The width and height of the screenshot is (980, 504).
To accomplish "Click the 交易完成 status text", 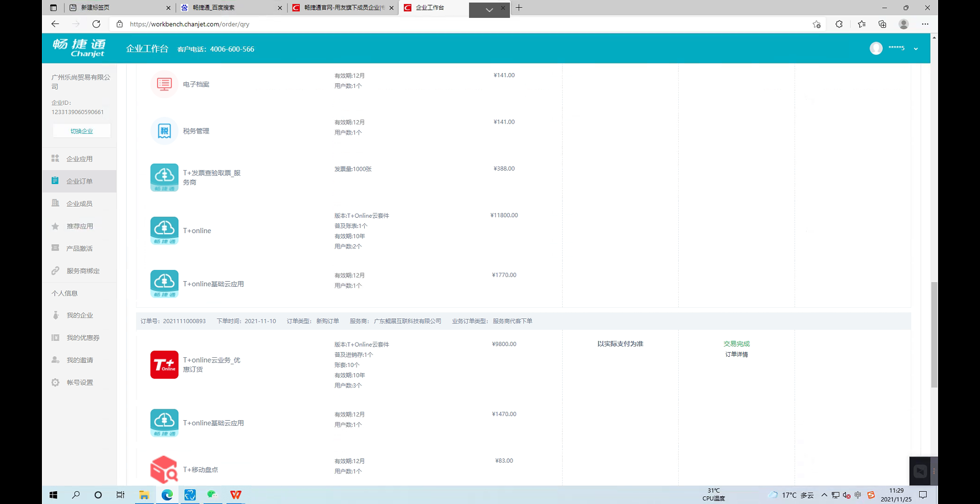I will pos(737,344).
